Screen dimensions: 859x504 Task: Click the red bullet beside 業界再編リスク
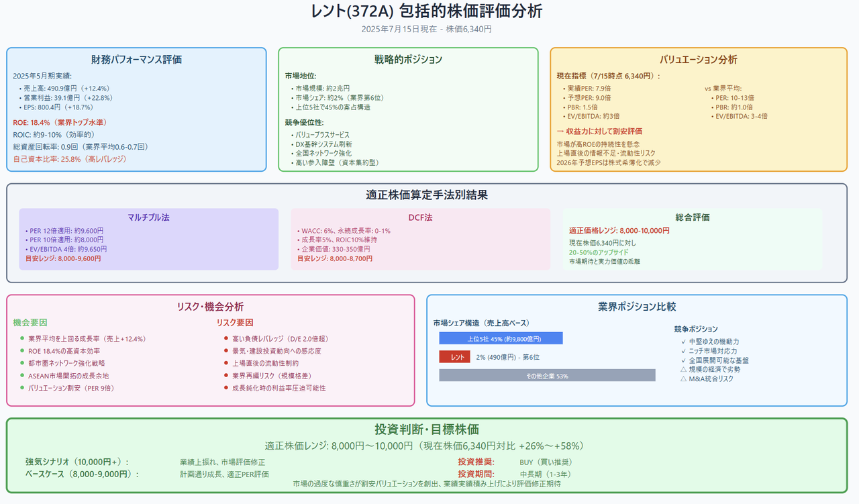pos(225,376)
